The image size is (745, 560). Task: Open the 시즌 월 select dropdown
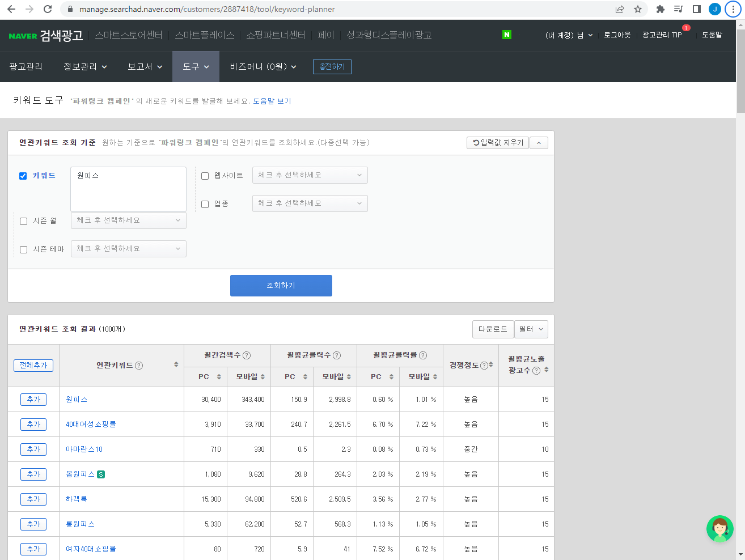click(x=129, y=220)
